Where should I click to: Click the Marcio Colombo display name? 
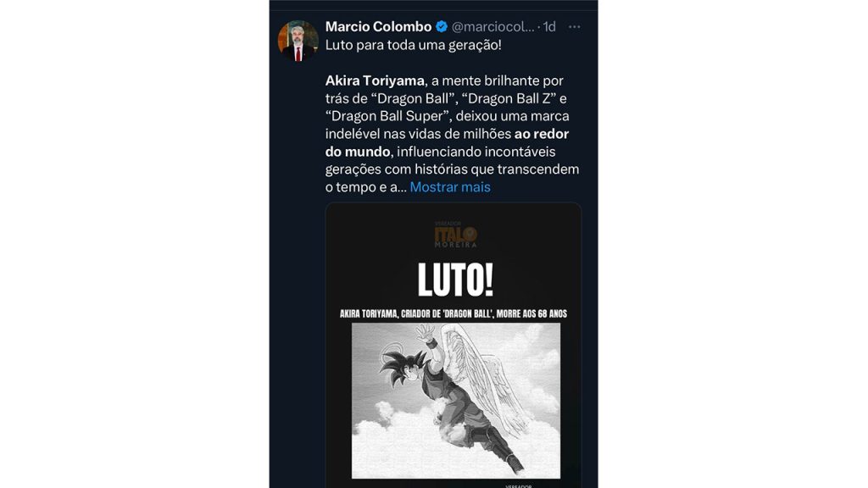[378, 26]
